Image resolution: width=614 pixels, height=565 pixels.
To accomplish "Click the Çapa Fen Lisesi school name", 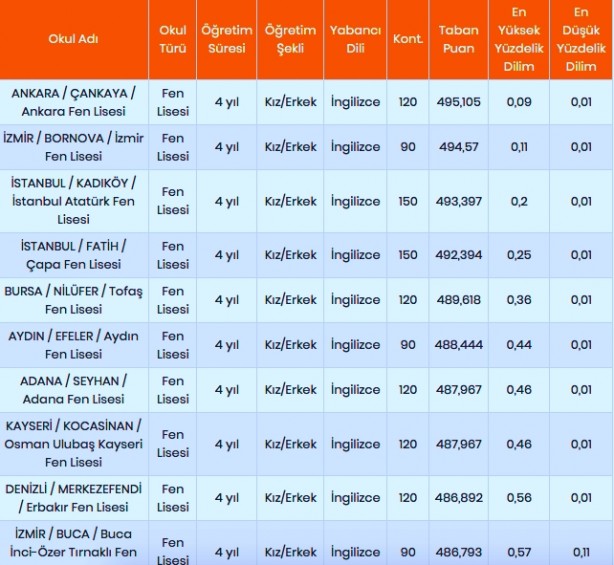I will 74,255.
